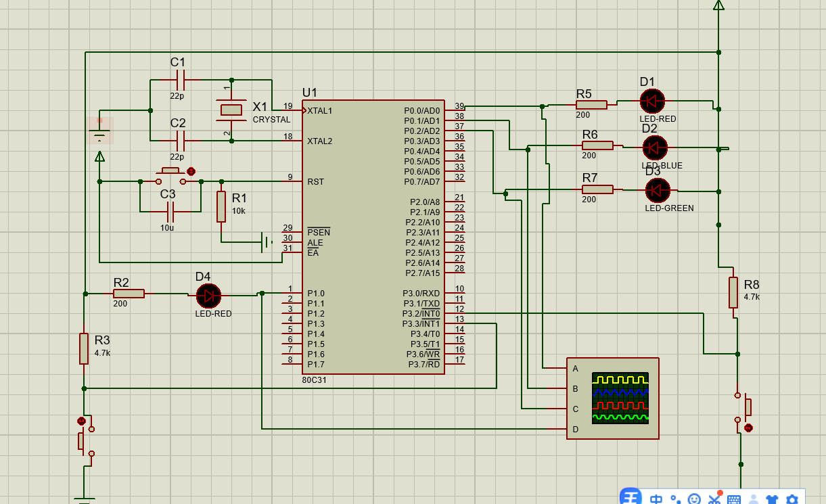Select resistor R8 body
This screenshot has width=826, height=504.
(x=733, y=292)
